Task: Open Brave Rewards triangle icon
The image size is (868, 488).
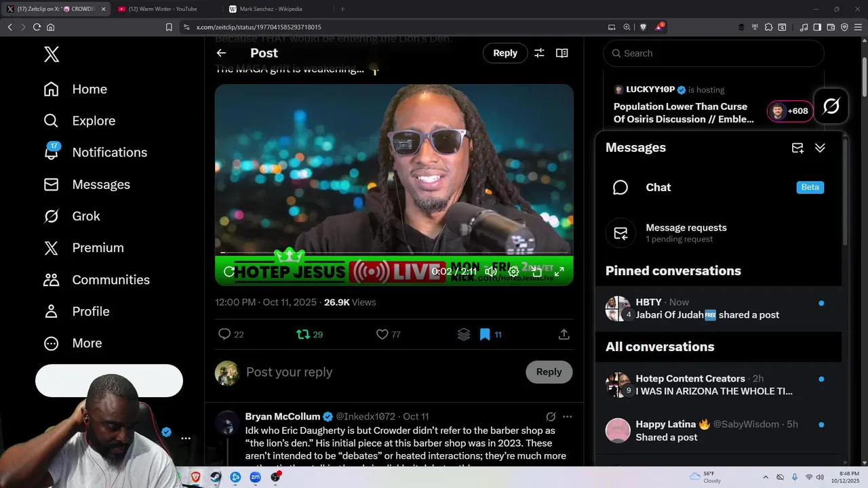Action: tap(659, 27)
